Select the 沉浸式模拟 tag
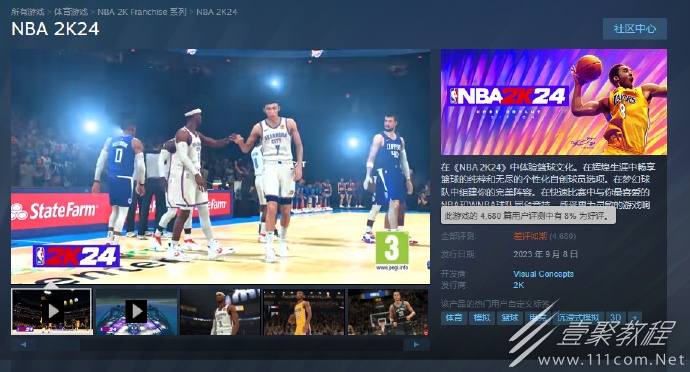Viewport: 690px width, 372px height. tap(578, 318)
